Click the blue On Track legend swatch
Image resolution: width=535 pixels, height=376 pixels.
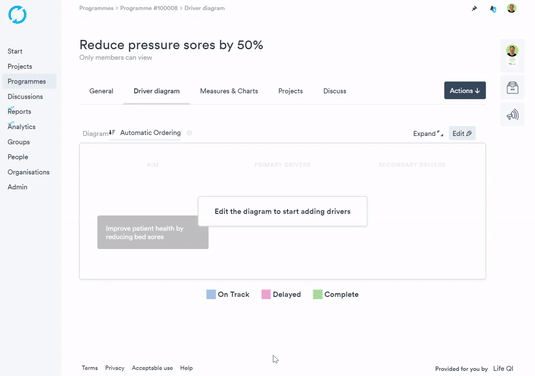point(211,294)
